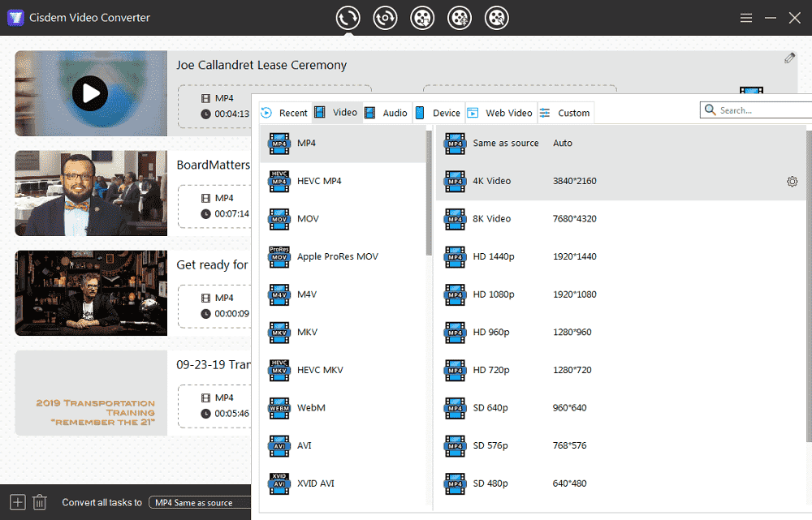Switch to the second toolbar mode with the camera-in-arrows icon

385,18
